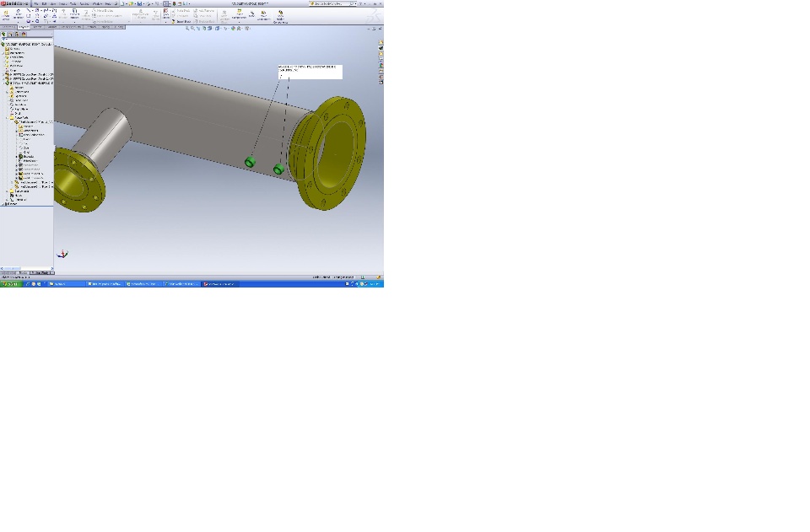The width and height of the screenshot is (810, 532).
Task: Open the Tools menu
Action: [73, 3]
